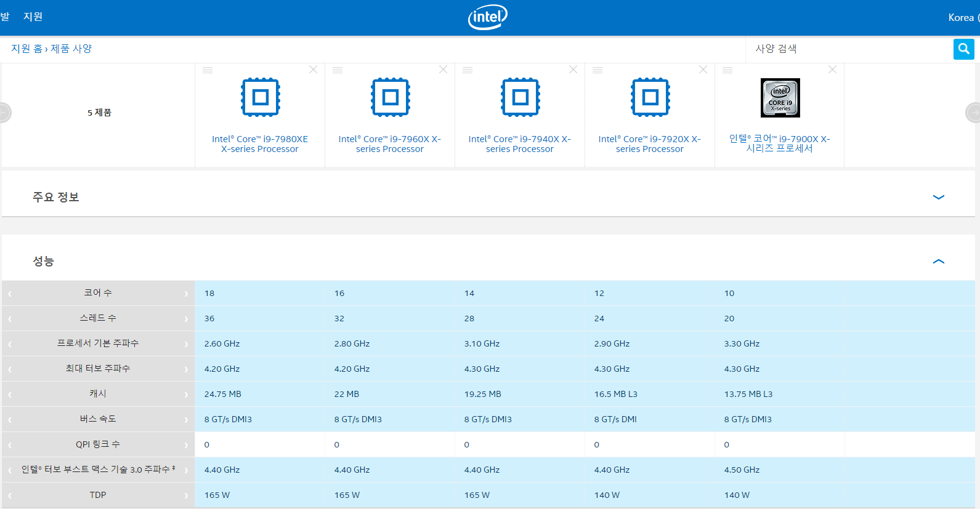Screen dimensions: 980x509
Task: Click the 4.50 GHz turbo boost max value
Action: [x=742, y=470]
